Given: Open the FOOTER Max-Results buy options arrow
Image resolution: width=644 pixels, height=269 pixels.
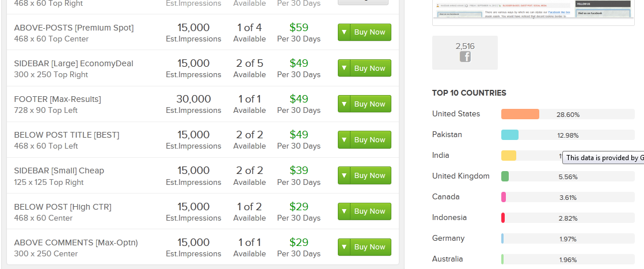Looking at the screenshot, I should tap(344, 104).
